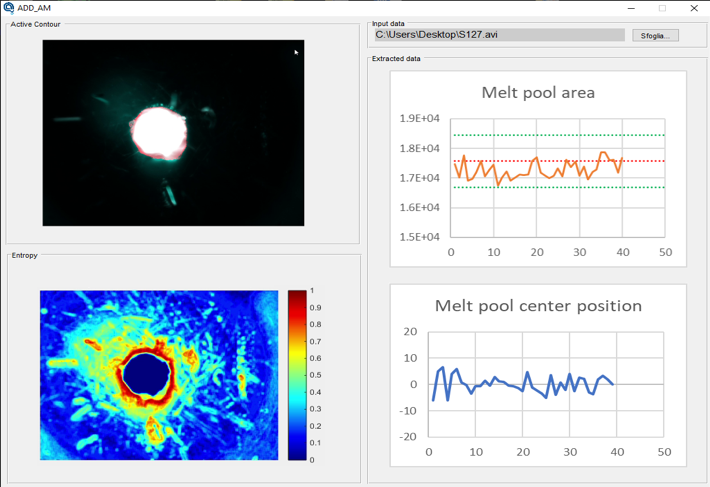
Task: Click the input data file path field
Action: 499,35
